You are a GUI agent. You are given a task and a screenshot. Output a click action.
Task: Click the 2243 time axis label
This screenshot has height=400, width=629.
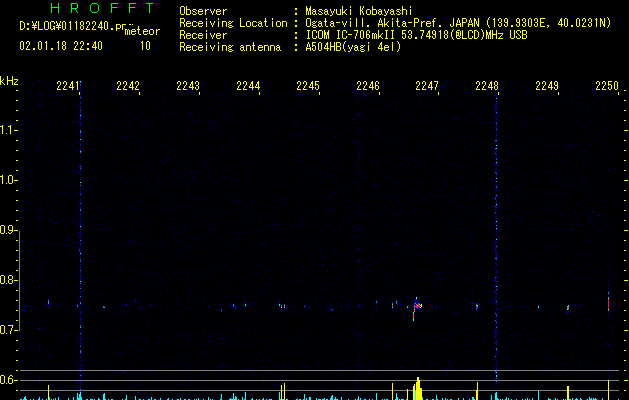[188, 85]
